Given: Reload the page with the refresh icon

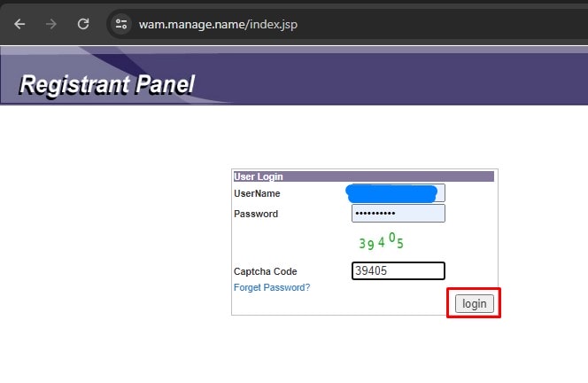Looking at the screenshot, I should coord(83,25).
